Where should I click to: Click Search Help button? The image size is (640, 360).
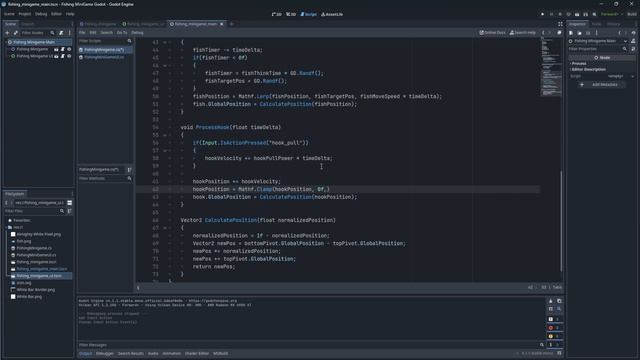point(523,33)
